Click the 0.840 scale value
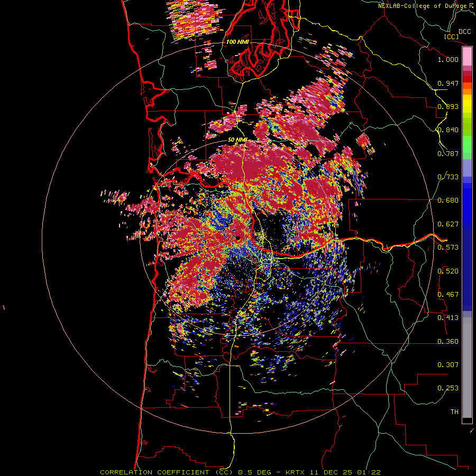This screenshot has height=476, width=476. pyautogui.click(x=448, y=130)
